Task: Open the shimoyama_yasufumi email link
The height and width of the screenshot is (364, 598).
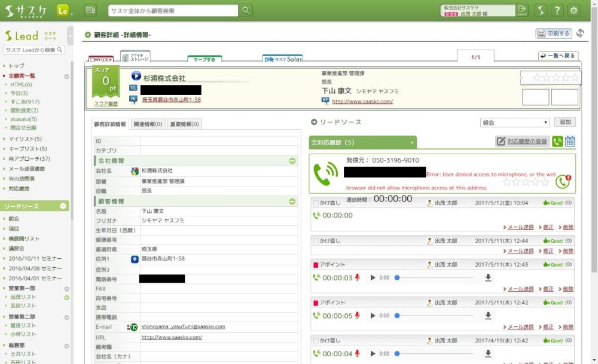Action: click(x=183, y=327)
